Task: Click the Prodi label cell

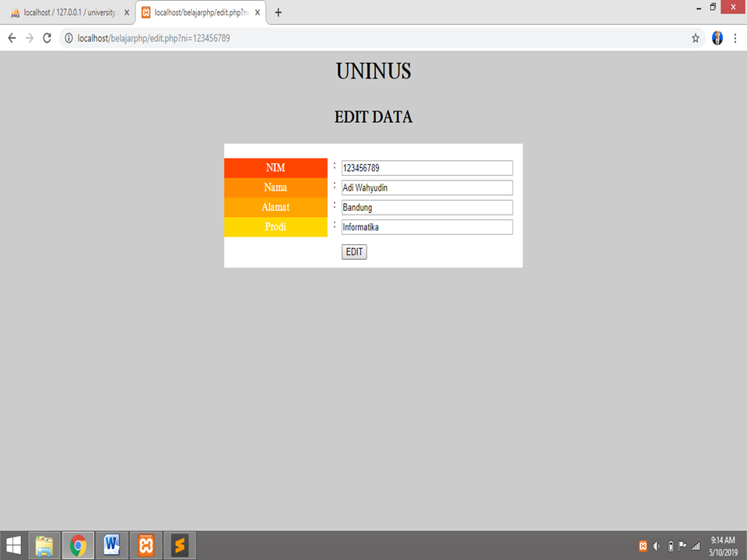Action: coord(275,227)
